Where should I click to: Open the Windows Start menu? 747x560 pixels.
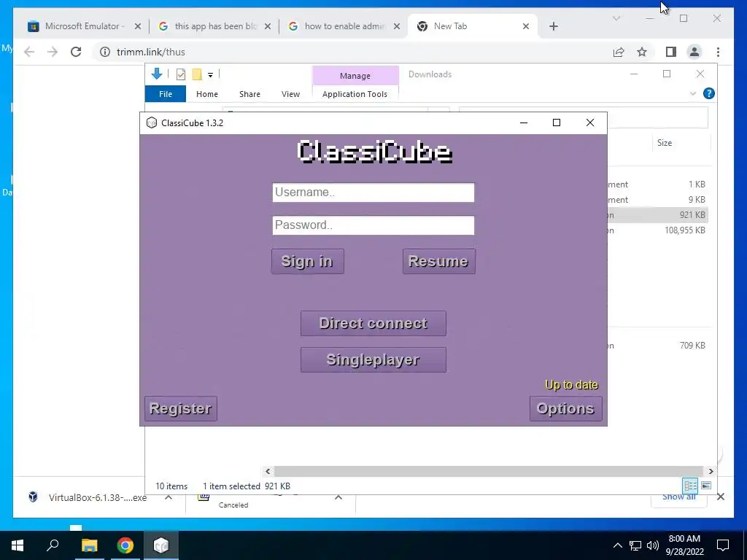click(x=18, y=545)
